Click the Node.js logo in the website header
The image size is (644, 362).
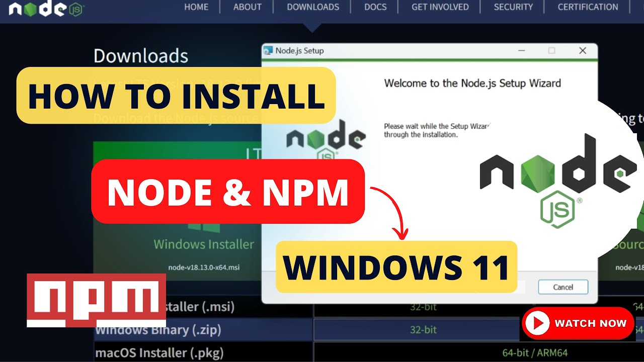coord(46,10)
